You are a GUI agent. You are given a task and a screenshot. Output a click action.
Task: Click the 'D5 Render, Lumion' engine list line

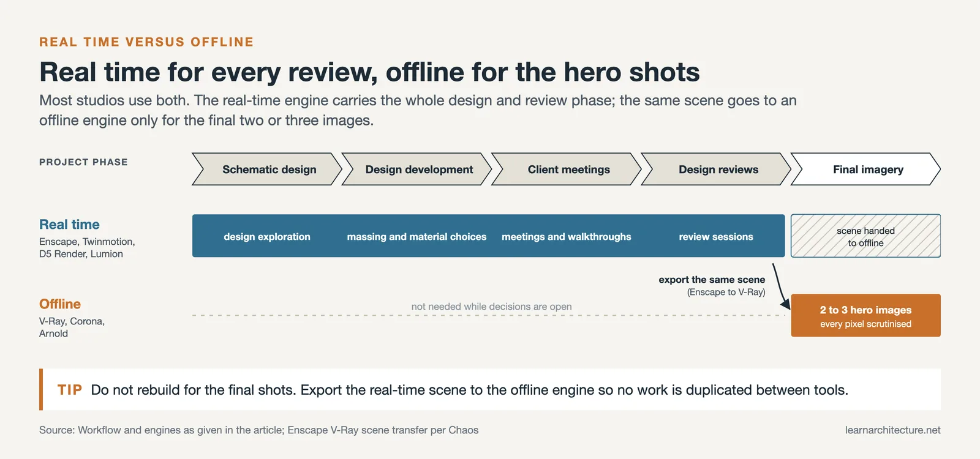tap(81, 254)
